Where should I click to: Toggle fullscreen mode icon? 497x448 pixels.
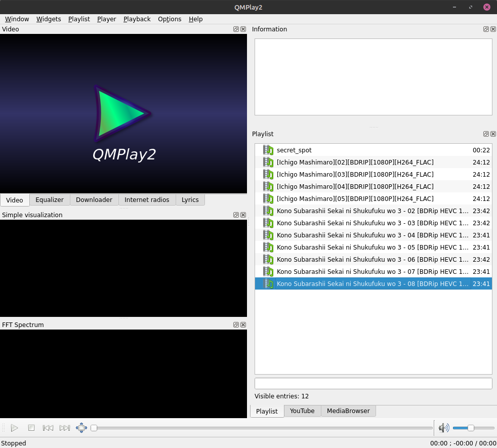(81, 428)
